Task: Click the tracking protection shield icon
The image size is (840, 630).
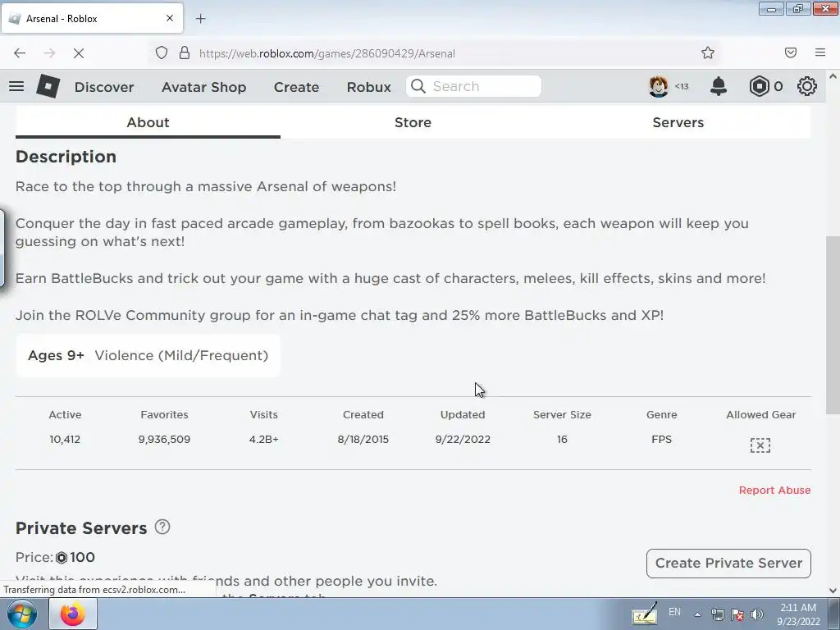Action: coord(162,53)
